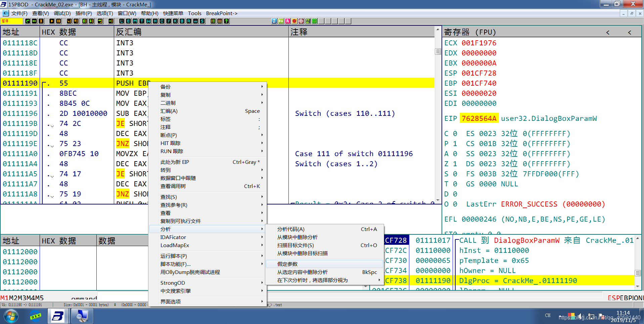
Task: Open Patches window with slash icon
Action: click(169, 21)
